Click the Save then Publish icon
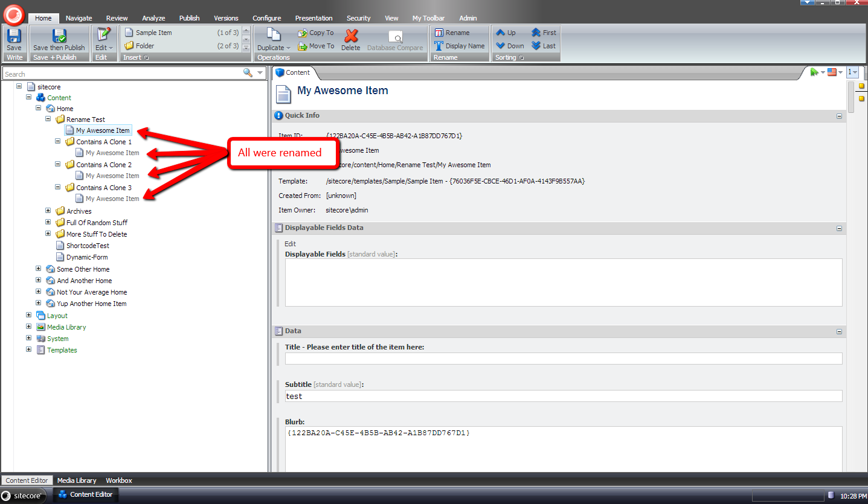 click(x=59, y=36)
